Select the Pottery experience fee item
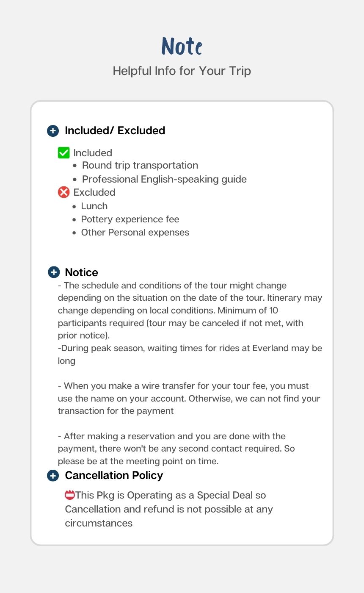The image size is (364, 593). tap(130, 219)
